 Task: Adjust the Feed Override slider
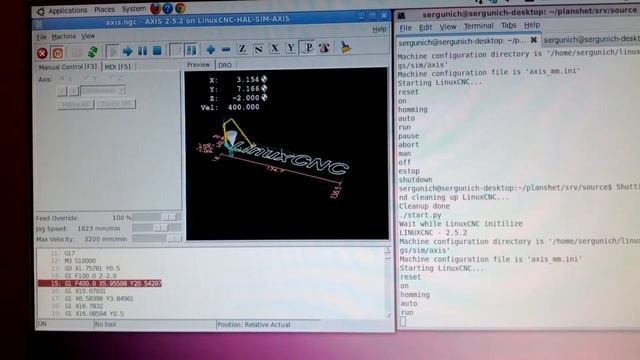pos(157,217)
